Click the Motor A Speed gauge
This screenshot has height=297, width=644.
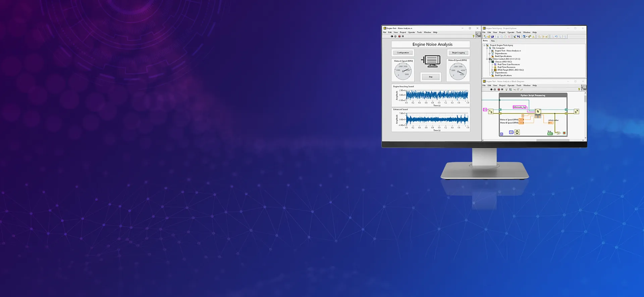pos(403,70)
